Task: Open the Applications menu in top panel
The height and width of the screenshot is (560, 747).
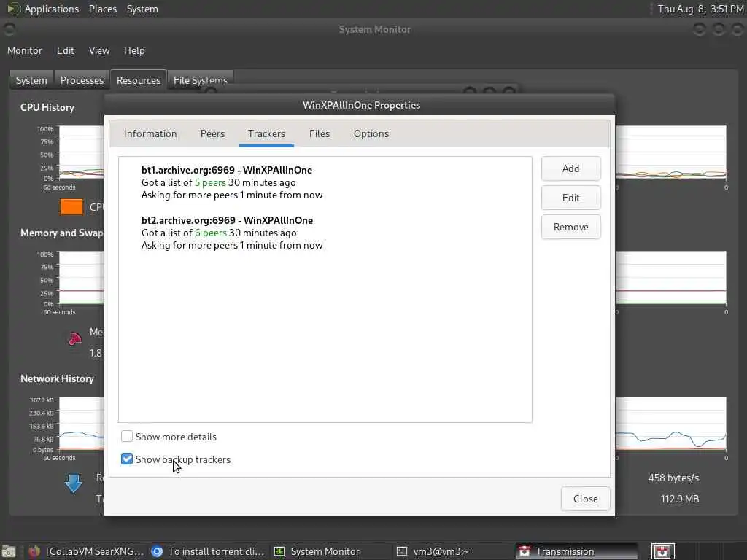Action: pos(52,9)
